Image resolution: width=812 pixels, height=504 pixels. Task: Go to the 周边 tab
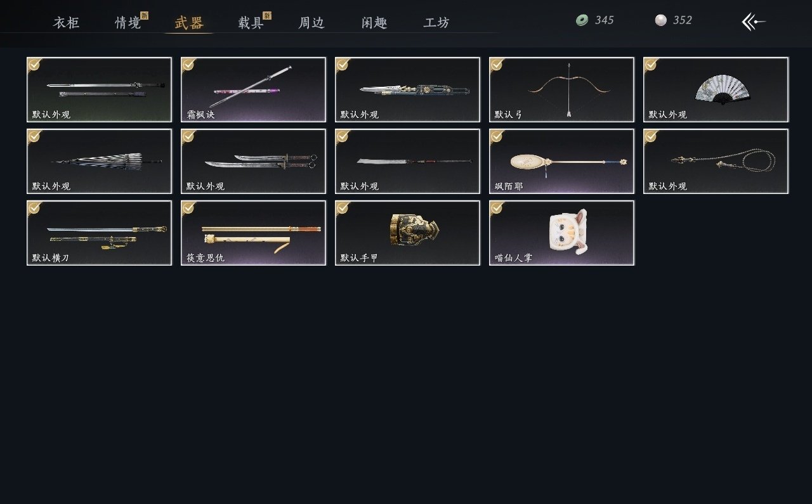[311, 23]
